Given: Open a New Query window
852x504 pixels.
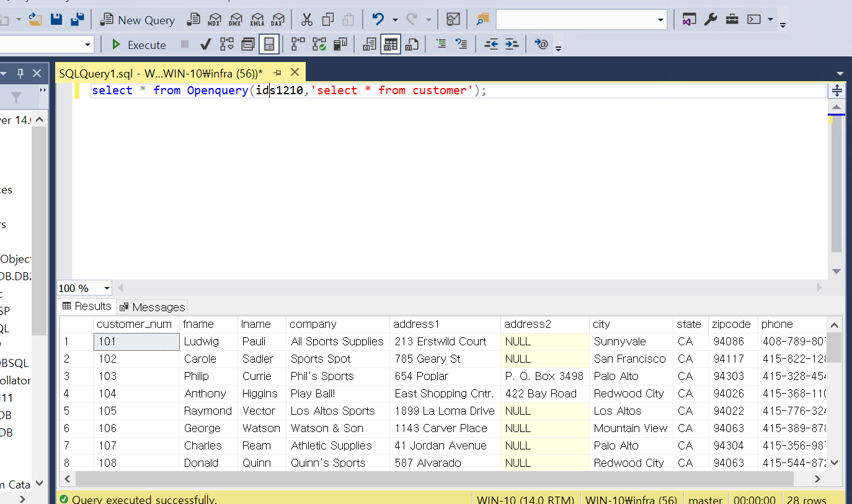Looking at the screenshot, I should click(x=138, y=20).
